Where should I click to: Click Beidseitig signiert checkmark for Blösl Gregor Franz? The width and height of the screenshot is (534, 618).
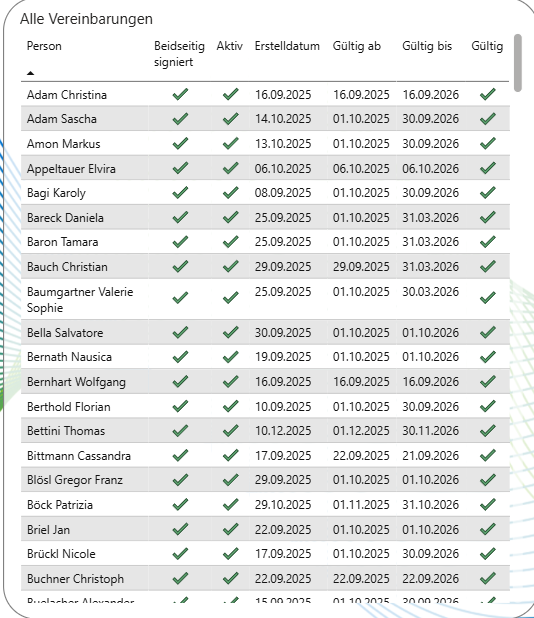click(180, 480)
